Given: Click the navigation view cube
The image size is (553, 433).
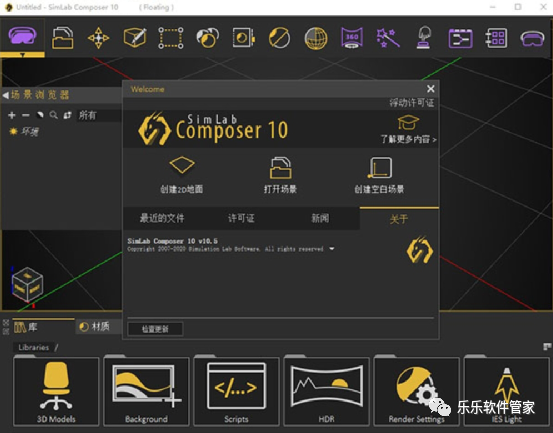Looking at the screenshot, I should click(x=27, y=285).
